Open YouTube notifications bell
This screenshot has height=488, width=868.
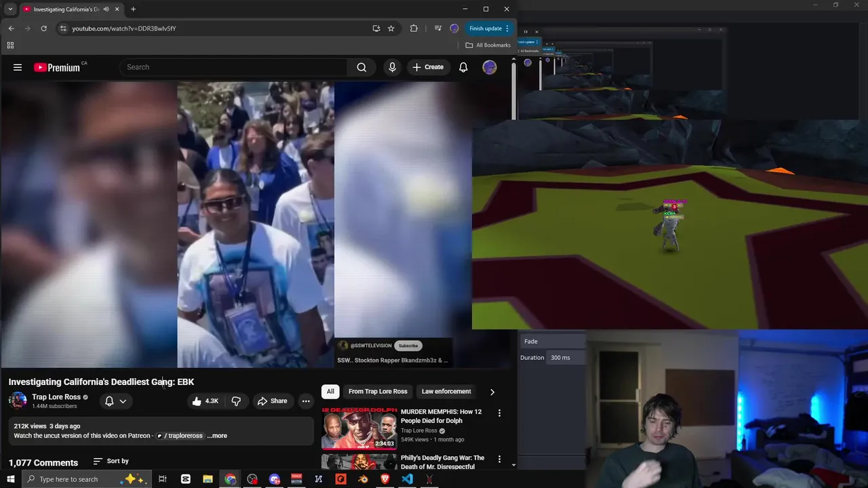[463, 67]
